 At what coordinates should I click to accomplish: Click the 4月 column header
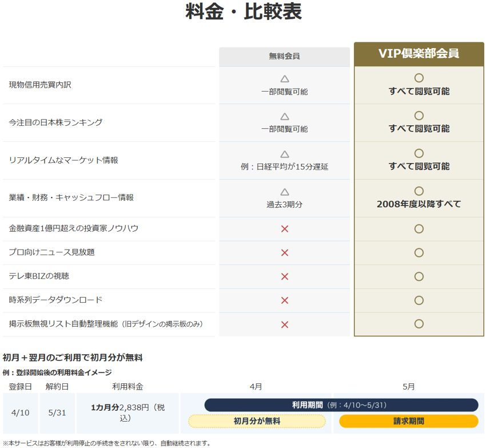[256, 387]
